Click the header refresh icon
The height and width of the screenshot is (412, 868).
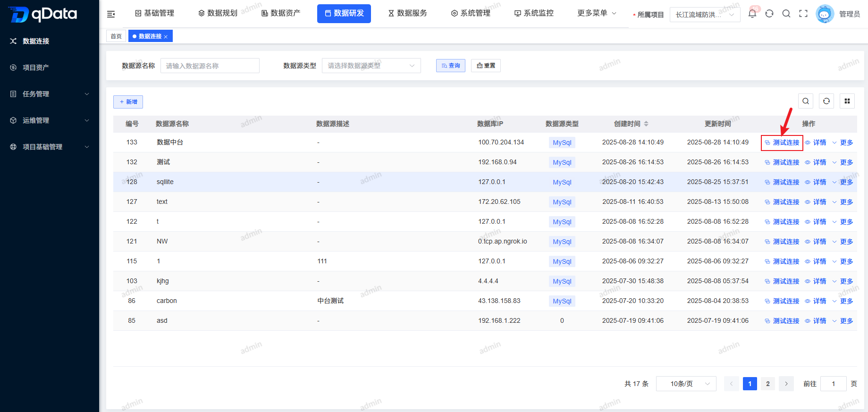769,14
